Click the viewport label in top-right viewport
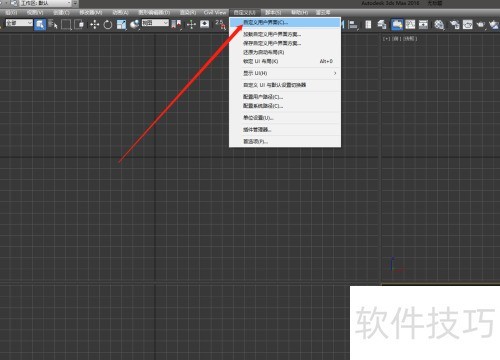The height and width of the screenshot is (360, 500). pos(400,39)
